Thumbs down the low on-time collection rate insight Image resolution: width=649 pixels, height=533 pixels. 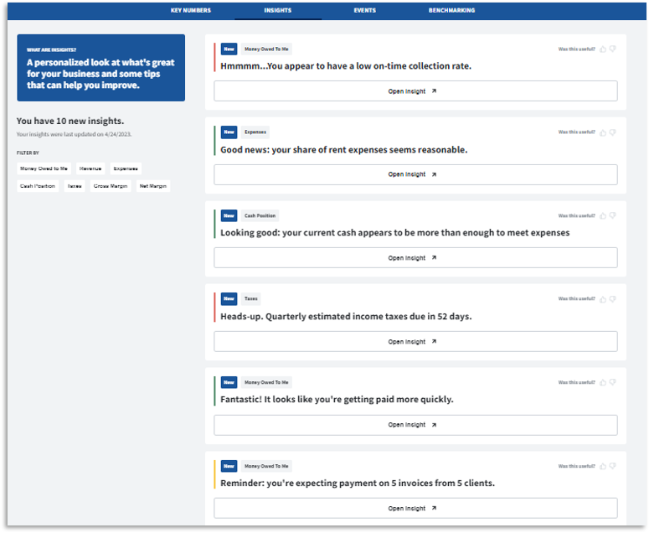(x=613, y=49)
